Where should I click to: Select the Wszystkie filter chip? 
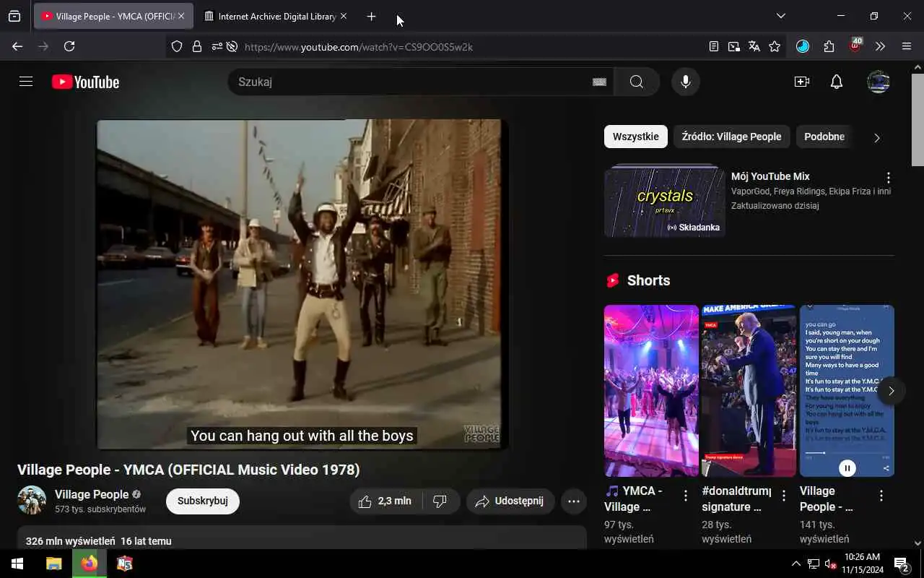click(636, 137)
